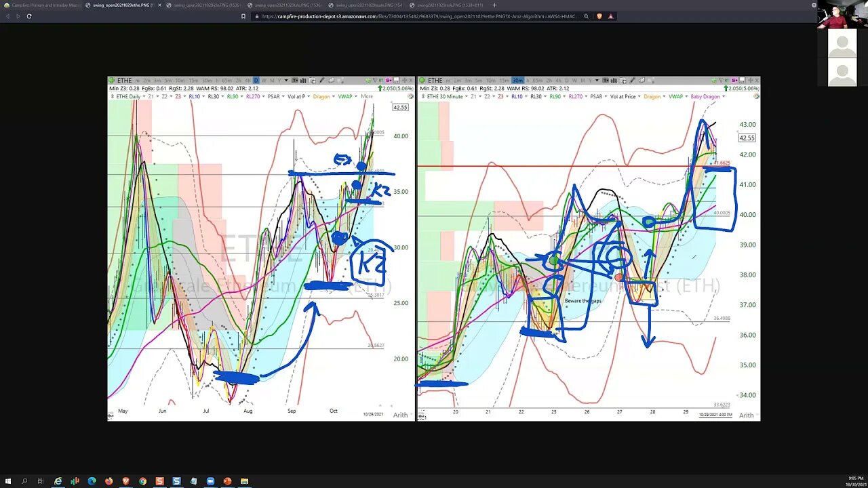Select 65m timeframe in left chart
868x488 pixels.
tap(226, 80)
